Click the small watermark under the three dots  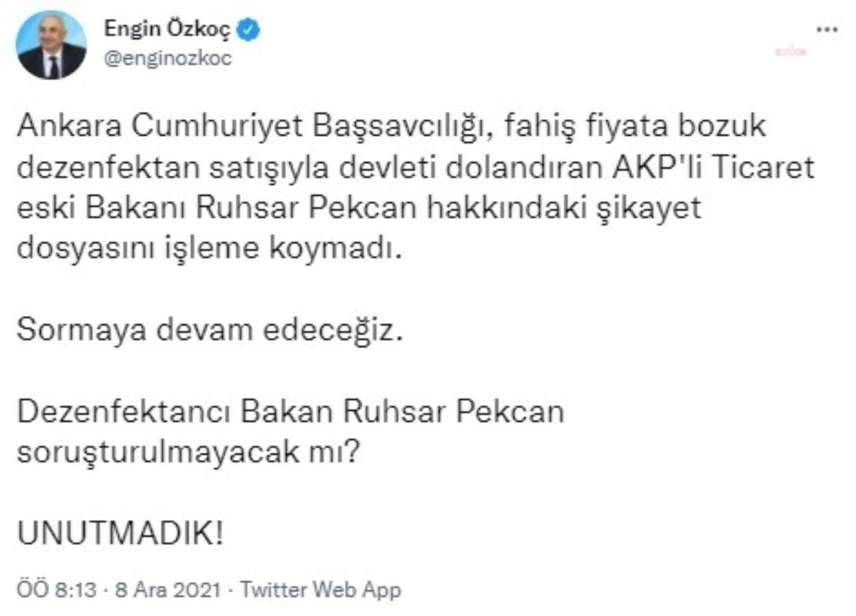790,51
